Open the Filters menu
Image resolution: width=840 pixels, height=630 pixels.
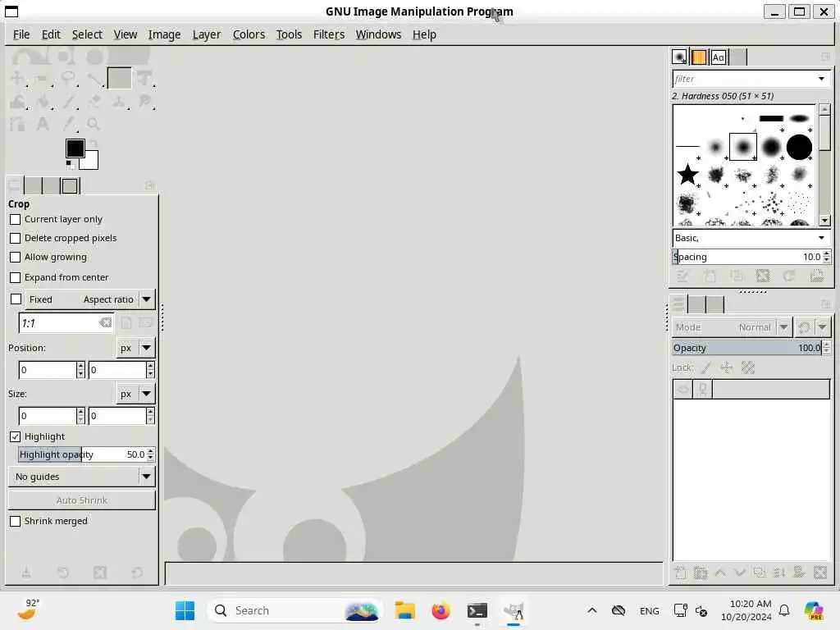click(x=329, y=34)
